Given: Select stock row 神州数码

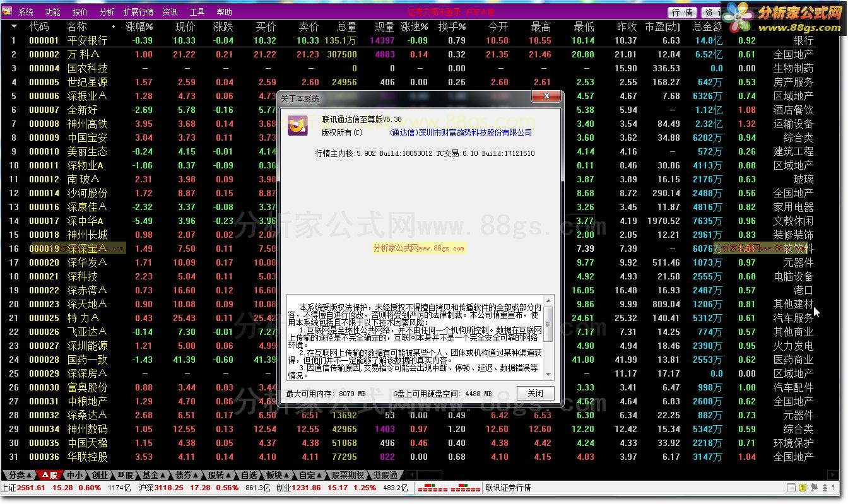Looking at the screenshot, I should 87,429.
